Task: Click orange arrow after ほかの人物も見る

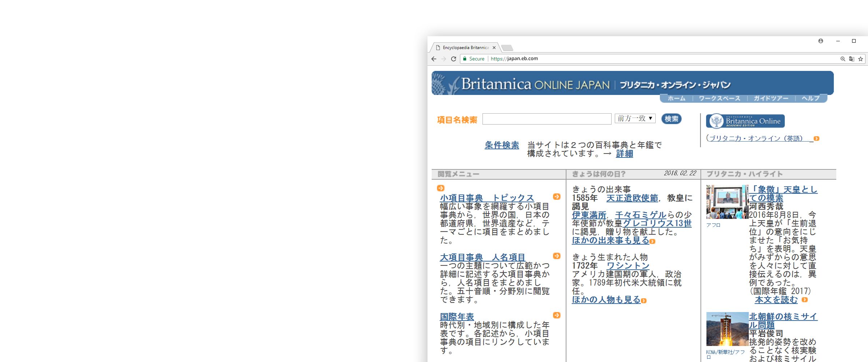Action: [x=644, y=301]
